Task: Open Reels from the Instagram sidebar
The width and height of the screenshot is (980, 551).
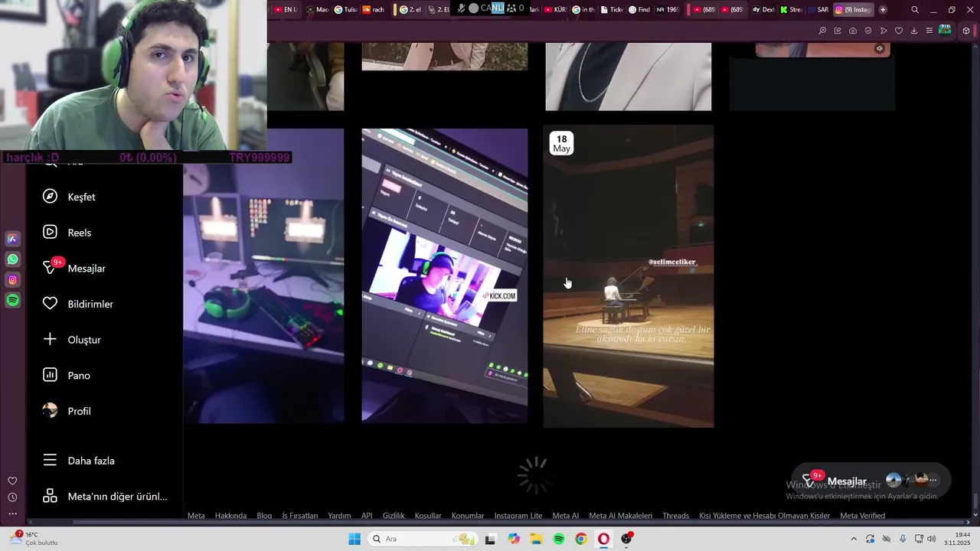Action: click(x=67, y=233)
